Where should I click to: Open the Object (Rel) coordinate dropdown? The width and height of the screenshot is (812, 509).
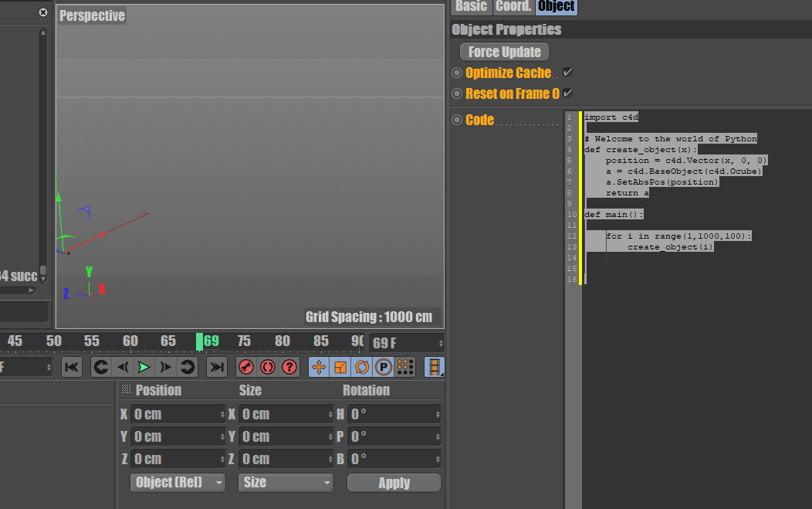tap(178, 483)
